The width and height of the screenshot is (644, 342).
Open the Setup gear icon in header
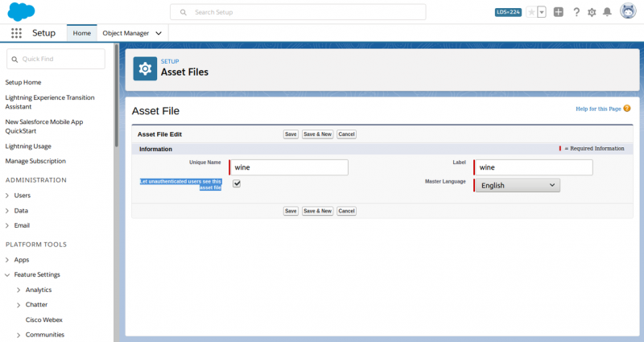592,12
